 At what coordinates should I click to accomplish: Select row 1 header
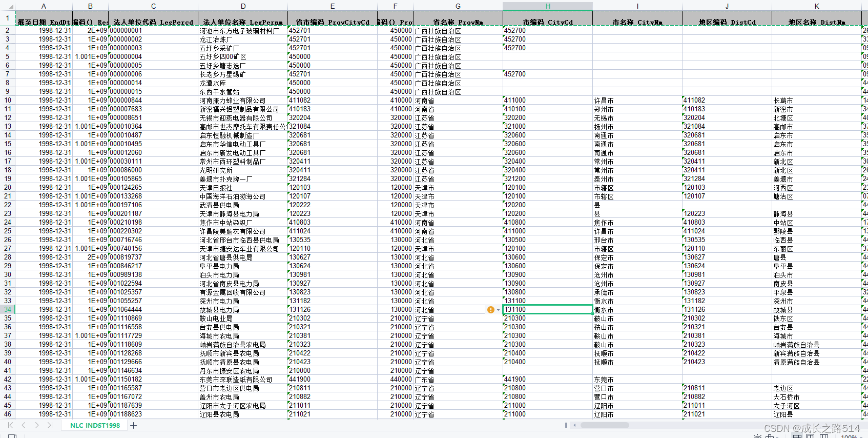tap(7, 18)
